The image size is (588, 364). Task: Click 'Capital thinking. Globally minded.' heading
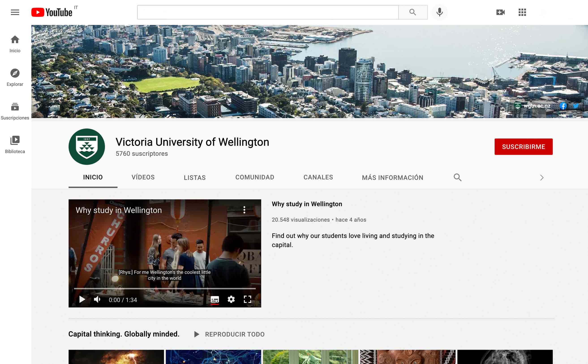[x=124, y=334]
